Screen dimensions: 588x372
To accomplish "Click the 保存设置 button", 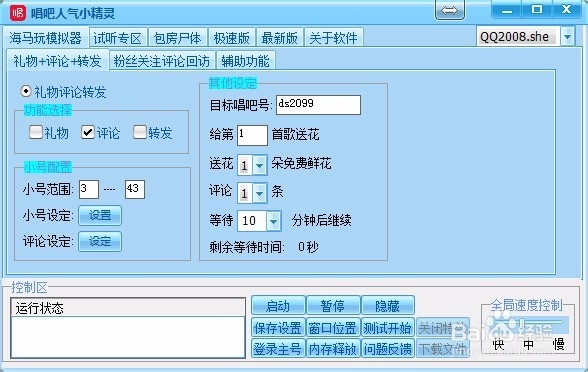I will (278, 328).
